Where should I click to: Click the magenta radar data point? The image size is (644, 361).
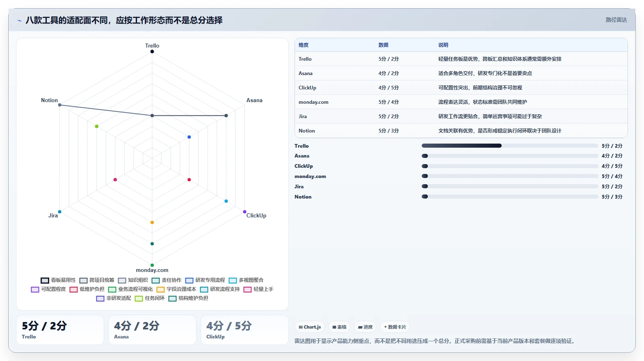pyautogui.click(x=115, y=180)
